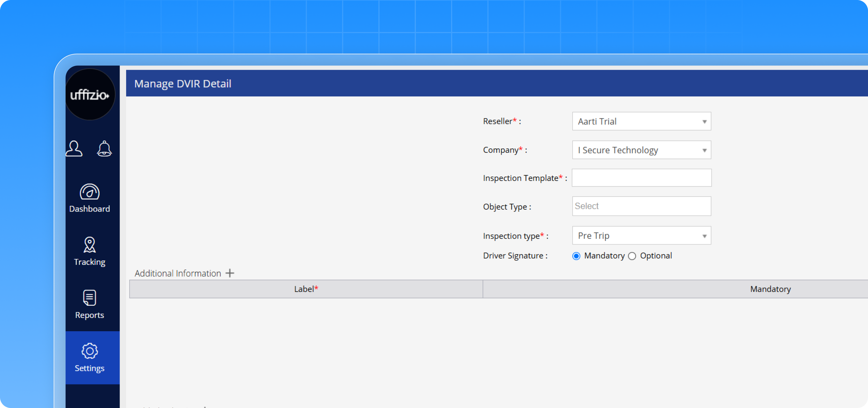The width and height of the screenshot is (868, 408).
Task: Click the Tracking location pin icon
Action: (x=89, y=245)
